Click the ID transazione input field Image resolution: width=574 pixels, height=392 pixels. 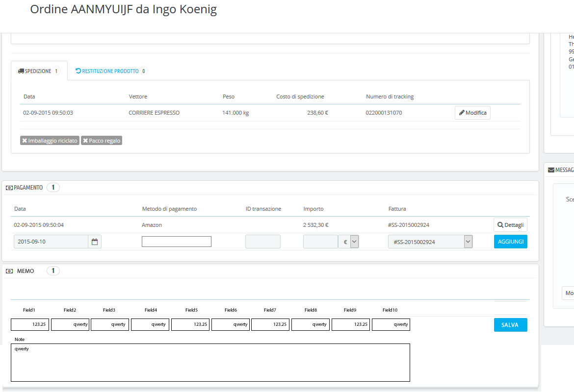(263, 242)
